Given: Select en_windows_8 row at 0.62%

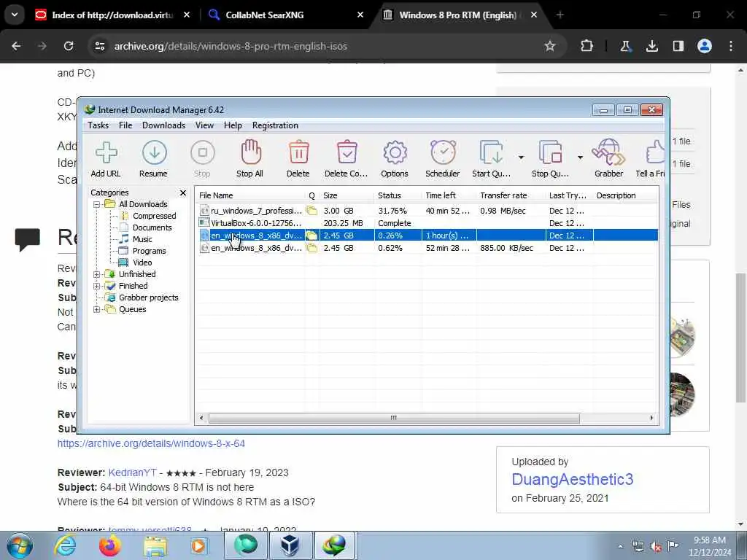Looking at the screenshot, I should [x=427, y=248].
